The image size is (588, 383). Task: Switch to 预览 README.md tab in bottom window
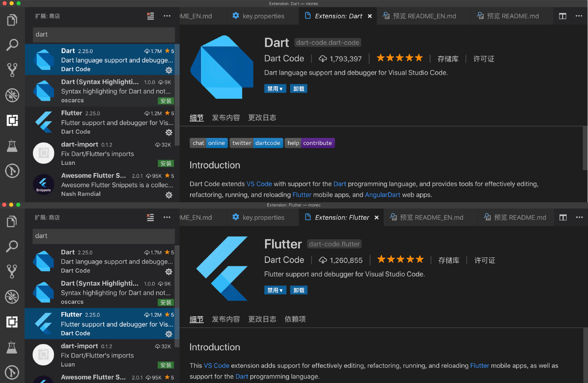pos(515,217)
